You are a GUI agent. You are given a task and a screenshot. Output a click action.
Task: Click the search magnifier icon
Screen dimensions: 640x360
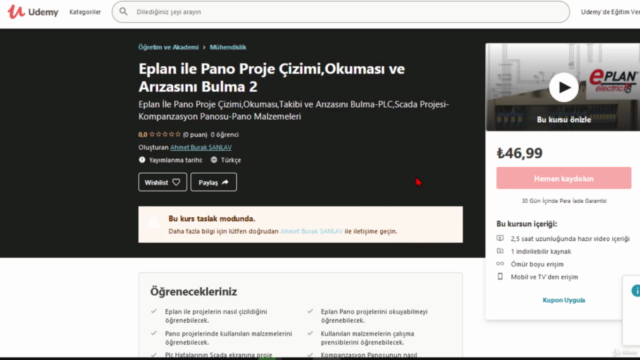[x=123, y=12]
